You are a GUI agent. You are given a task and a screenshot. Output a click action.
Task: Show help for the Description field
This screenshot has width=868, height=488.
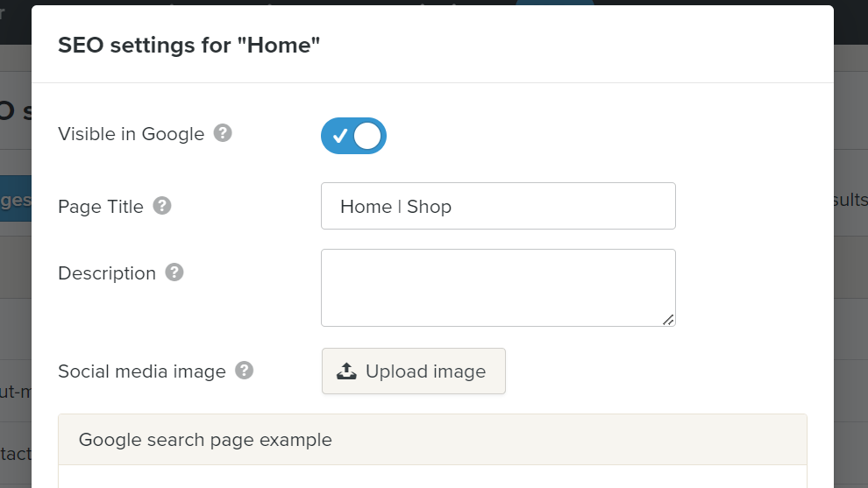pyautogui.click(x=174, y=272)
